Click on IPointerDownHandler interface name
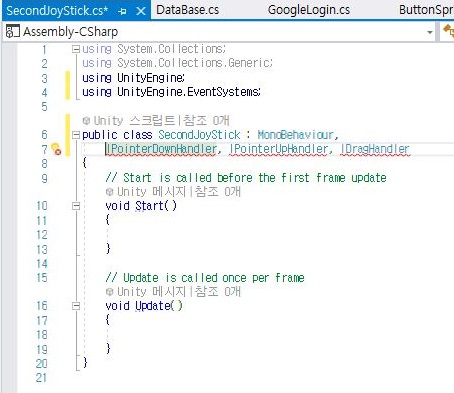Viewport: 454px width, 393px height. (x=161, y=149)
